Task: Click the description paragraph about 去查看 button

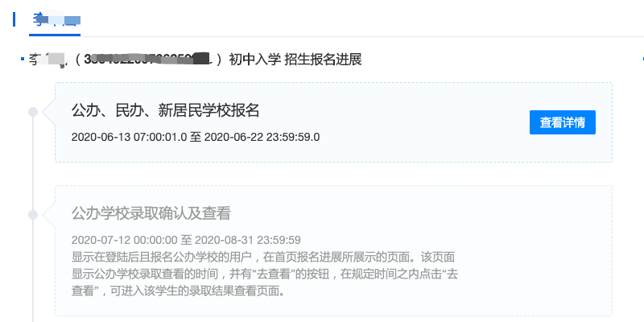Action: tap(265, 275)
